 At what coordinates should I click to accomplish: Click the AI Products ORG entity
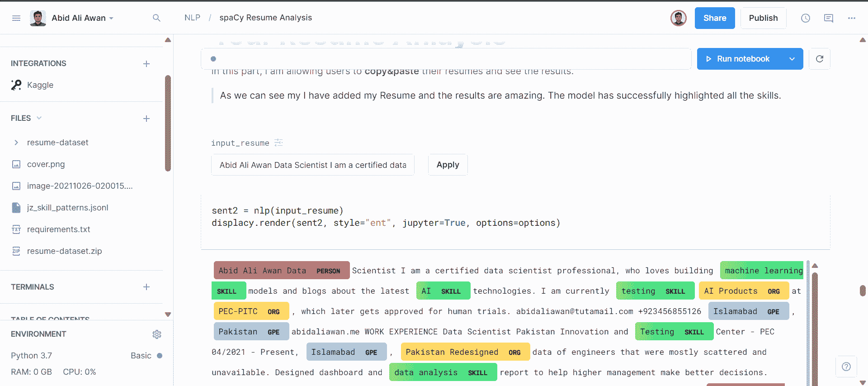[x=744, y=291]
